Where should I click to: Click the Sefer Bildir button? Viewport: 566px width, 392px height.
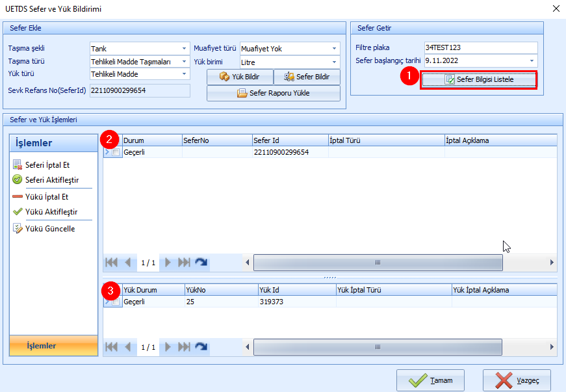[x=307, y=77]
